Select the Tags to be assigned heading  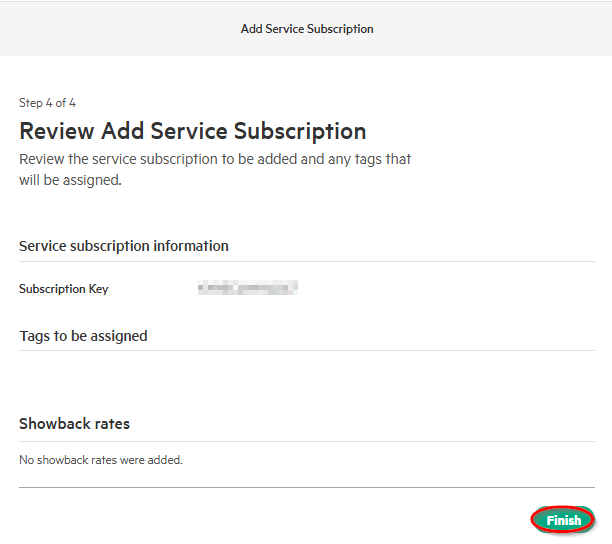tap(83, 336)
